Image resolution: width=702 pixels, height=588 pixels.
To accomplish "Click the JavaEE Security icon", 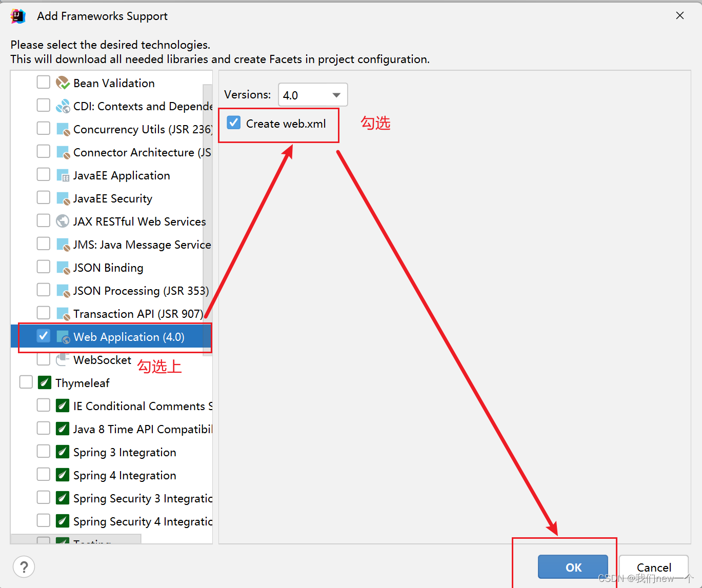I will [63, 198].
